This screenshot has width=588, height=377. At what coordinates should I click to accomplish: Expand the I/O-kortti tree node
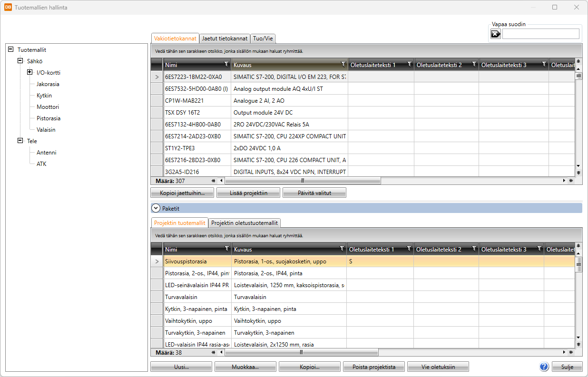(29, 73)
